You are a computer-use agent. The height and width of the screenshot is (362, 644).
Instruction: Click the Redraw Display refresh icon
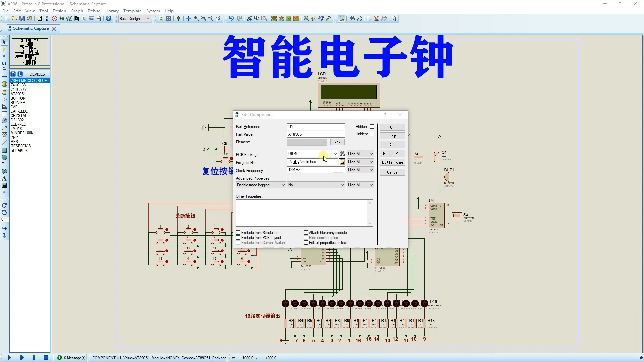point(161,19)
